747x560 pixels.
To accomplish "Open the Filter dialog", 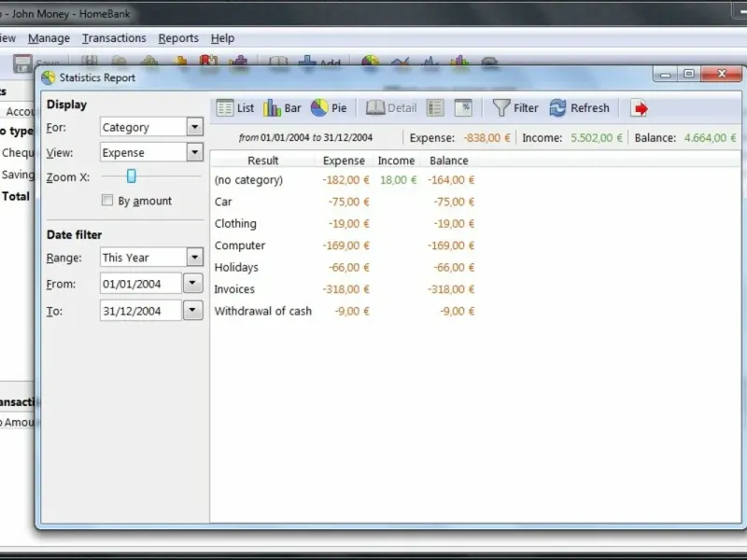I will [515, 108].
